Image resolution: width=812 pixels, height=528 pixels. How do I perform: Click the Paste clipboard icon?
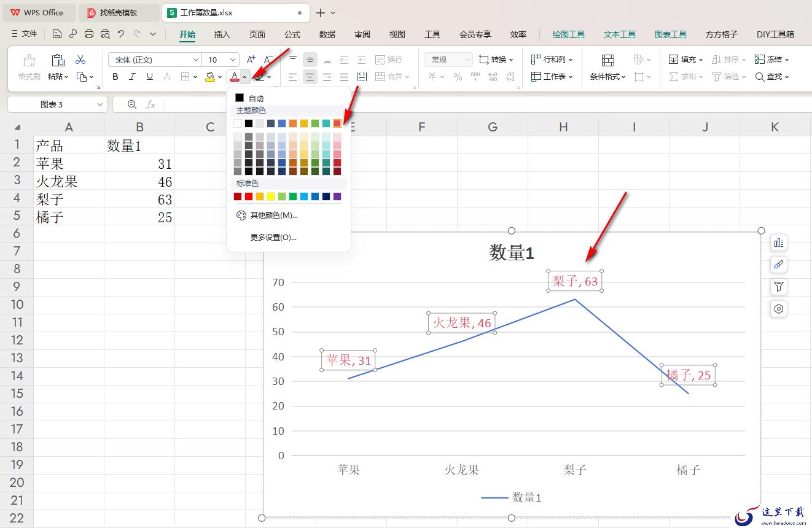click(x=58, y=60)
